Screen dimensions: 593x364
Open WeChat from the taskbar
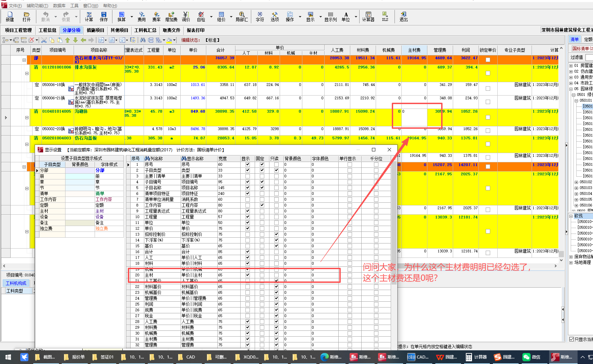531,357
